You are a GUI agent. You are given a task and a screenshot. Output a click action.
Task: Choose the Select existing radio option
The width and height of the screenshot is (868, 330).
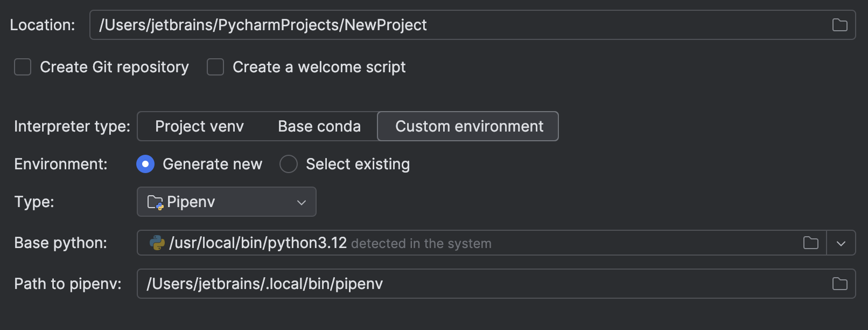[289, 164]
